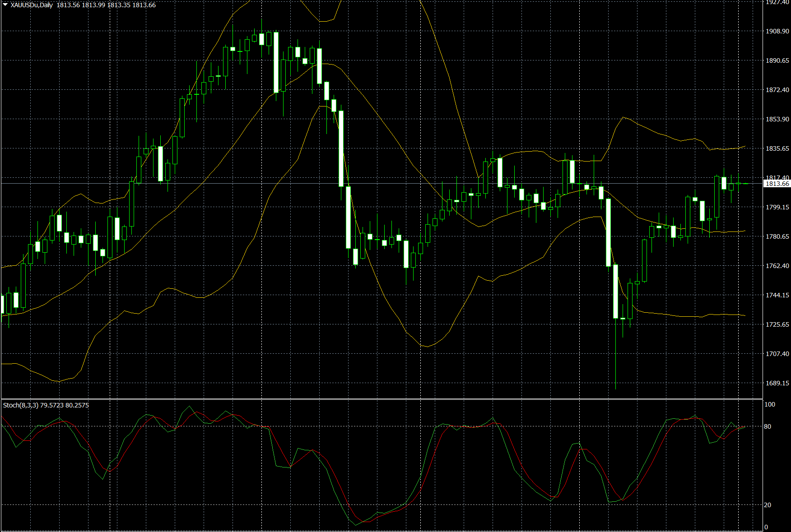
Task: Click the 1689.15 price scale label
Action: click(x=777, y=383)
